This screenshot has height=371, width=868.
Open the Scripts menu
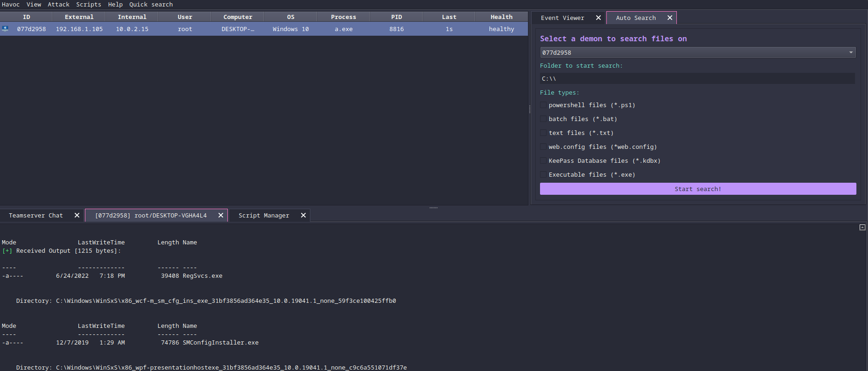[89, 5]
